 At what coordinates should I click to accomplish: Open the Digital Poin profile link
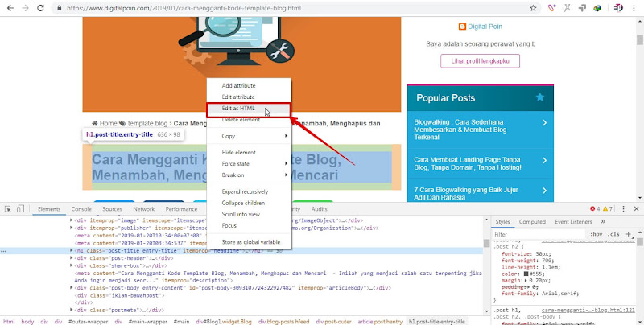(485, 27)
